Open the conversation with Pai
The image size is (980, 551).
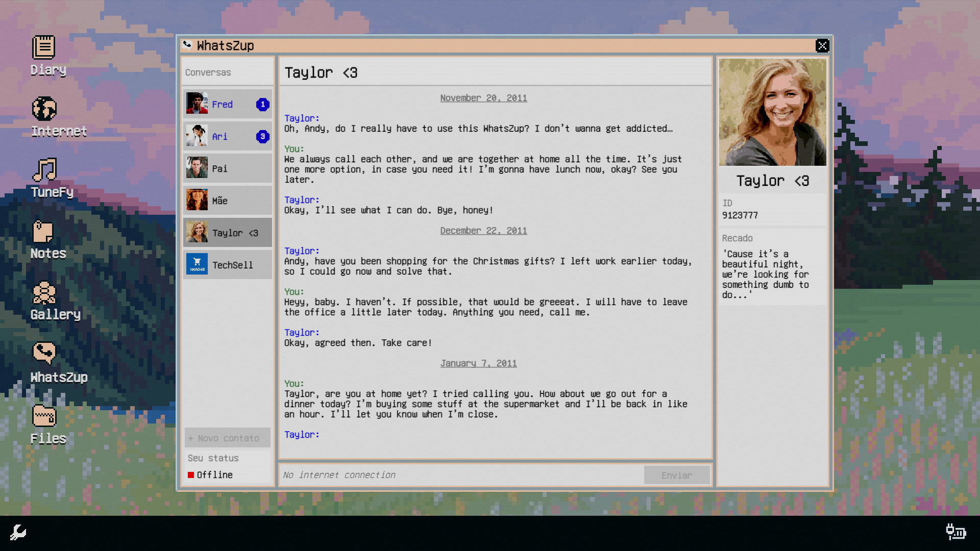pyautogui.click(x=227, y=168)
